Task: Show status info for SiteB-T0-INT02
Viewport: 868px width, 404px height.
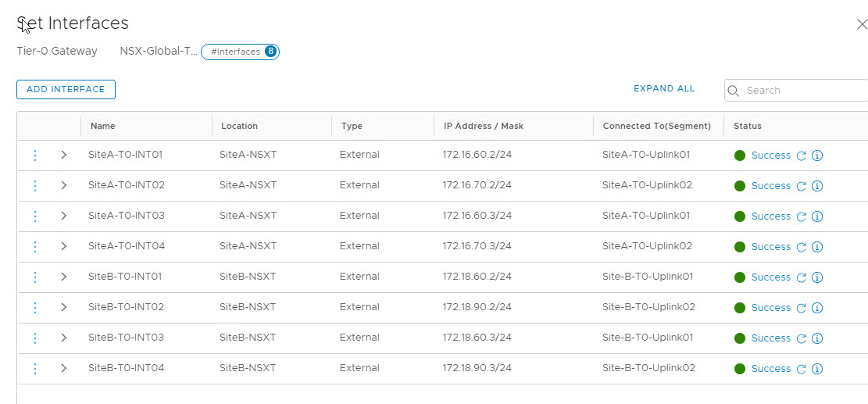Action: [x=817, y=308]
